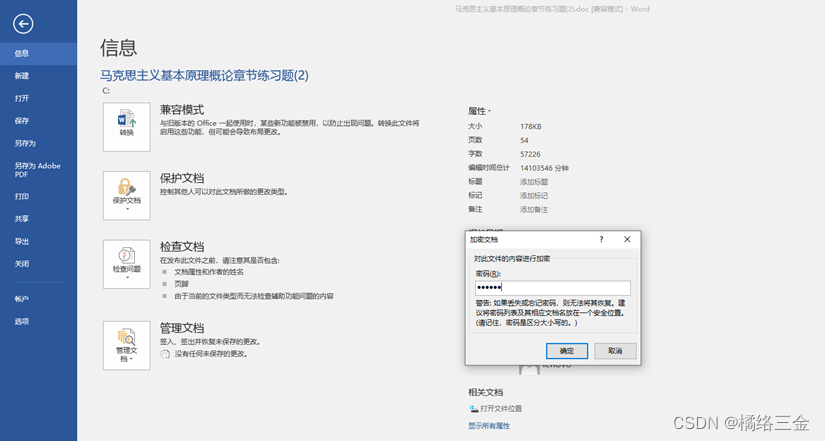The width and height of the screenshot is (825, 441).
Task: Click the 14103546 分钟 editing time value
Action: click(x=544, y=168)
